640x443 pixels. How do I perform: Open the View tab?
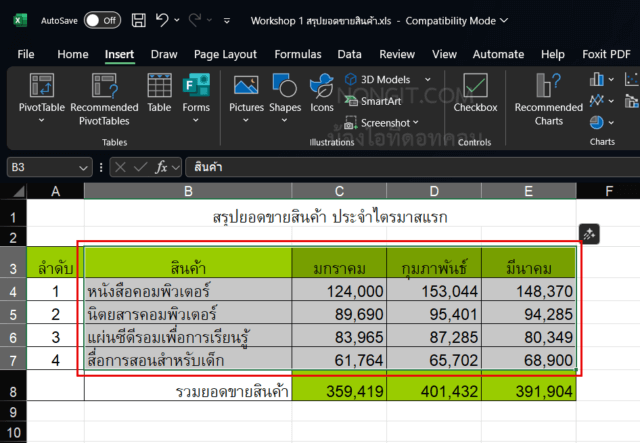coord(444,54)
